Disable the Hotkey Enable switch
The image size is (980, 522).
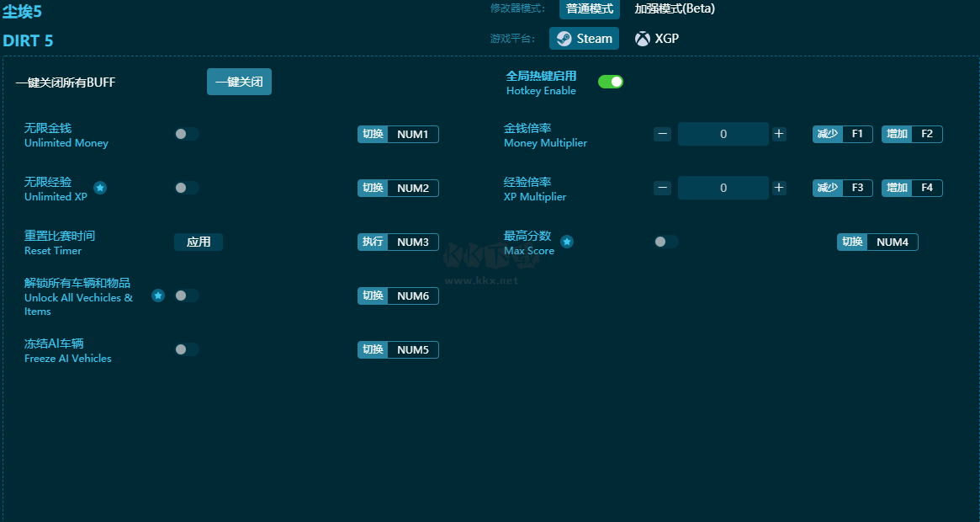611,82
